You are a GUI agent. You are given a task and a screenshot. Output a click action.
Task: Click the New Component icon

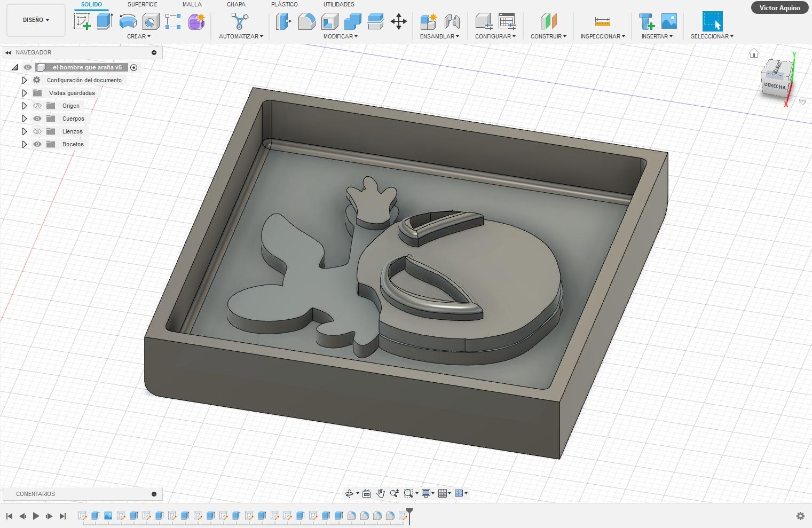point(428,21)
